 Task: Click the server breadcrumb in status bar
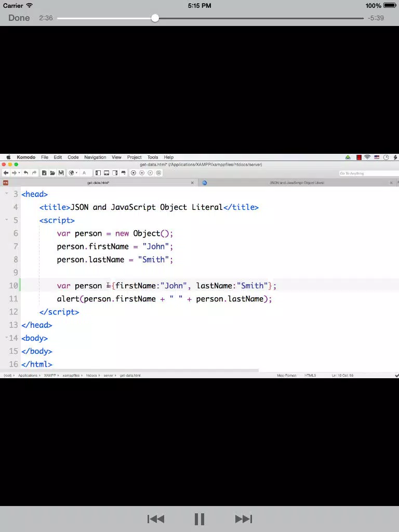(108, 375)
